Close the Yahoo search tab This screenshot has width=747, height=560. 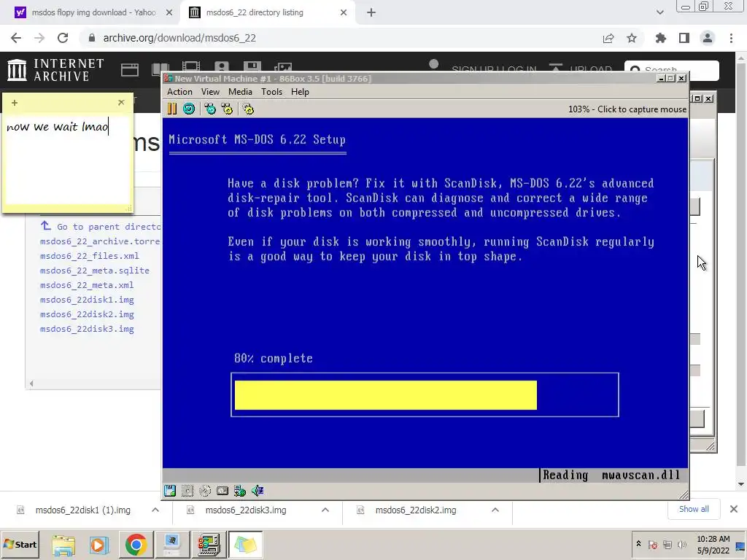(169, 12)
